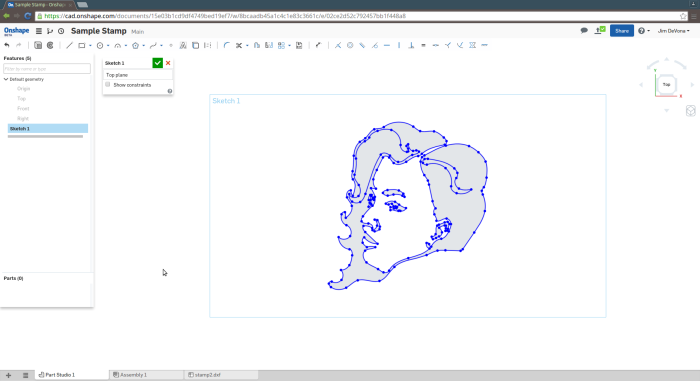Open the tab manager list button
Image resolution: width=700 pixels, height=381 pixels.
tap(25, 375)
